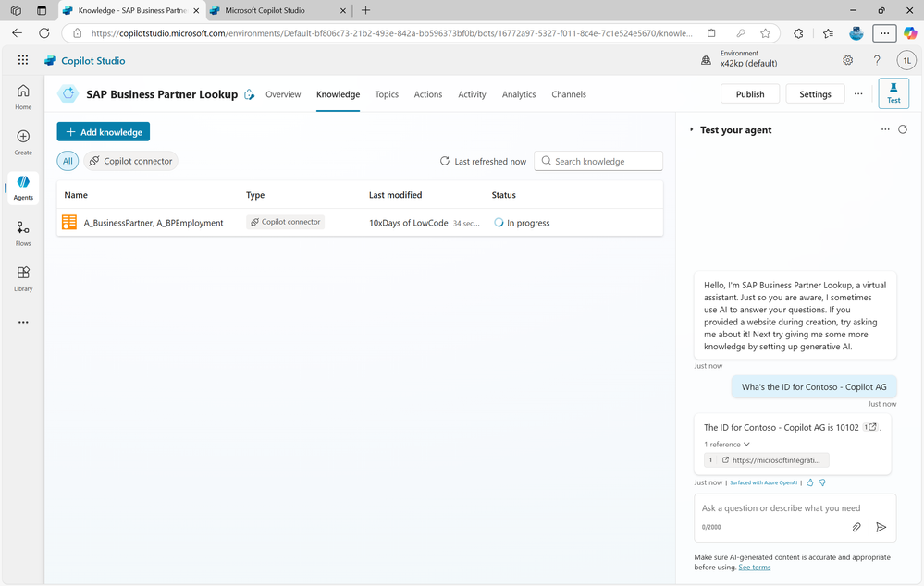The width and height of the screenshot is (924, 586).
Task: Click the browser address bar
Action: (391, 33)
